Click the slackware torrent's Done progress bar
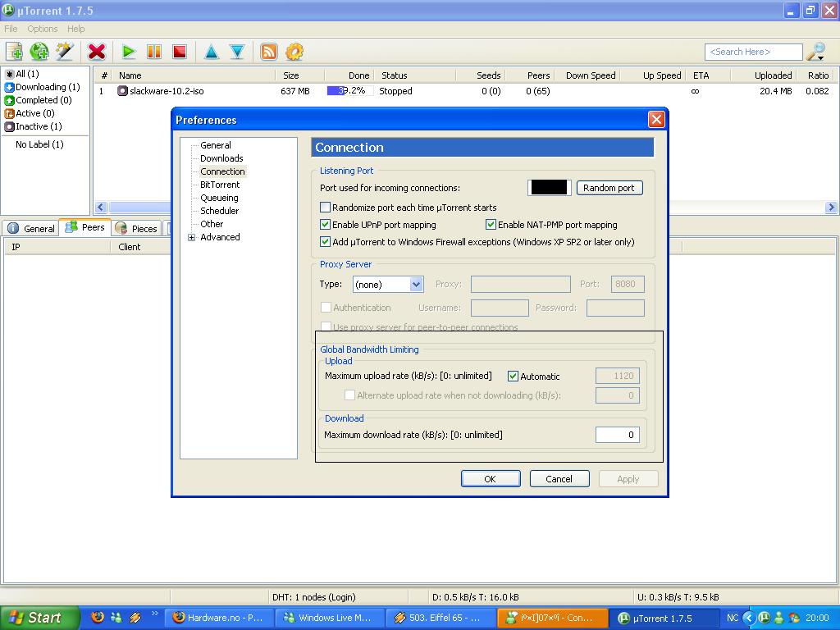840x630 pixels. [x=349, y=91]
